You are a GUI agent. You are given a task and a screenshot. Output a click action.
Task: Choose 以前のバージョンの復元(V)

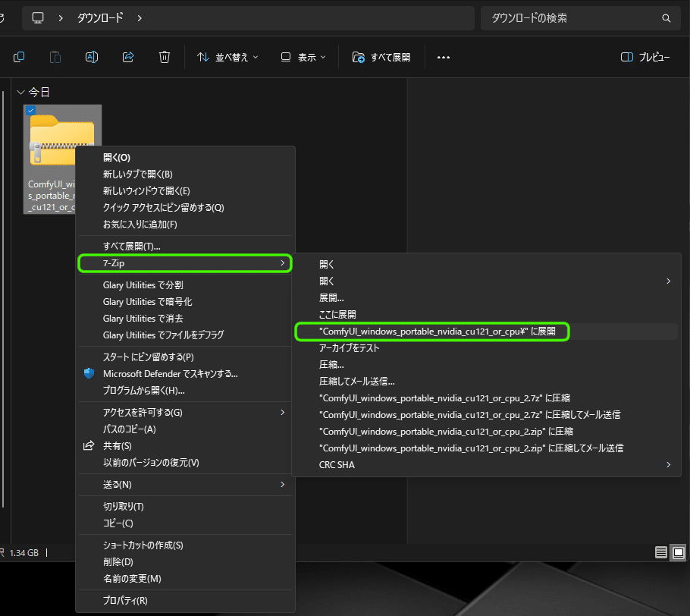tap(185, 463)
